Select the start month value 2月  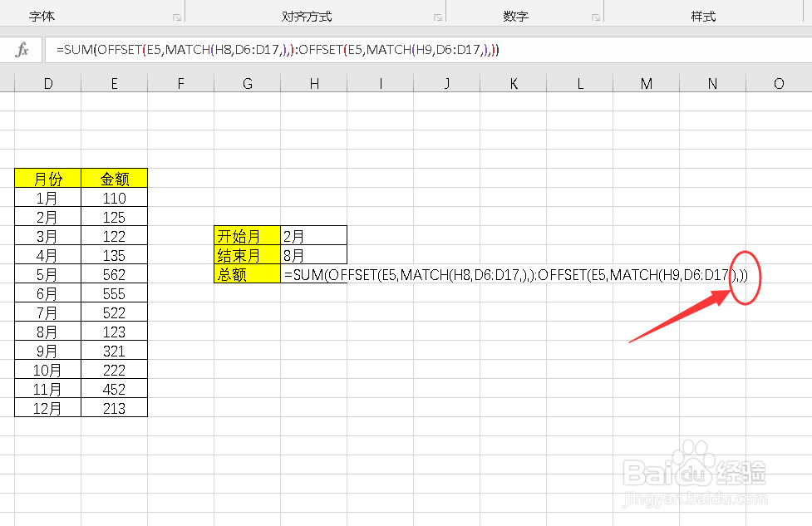(314, 235)
